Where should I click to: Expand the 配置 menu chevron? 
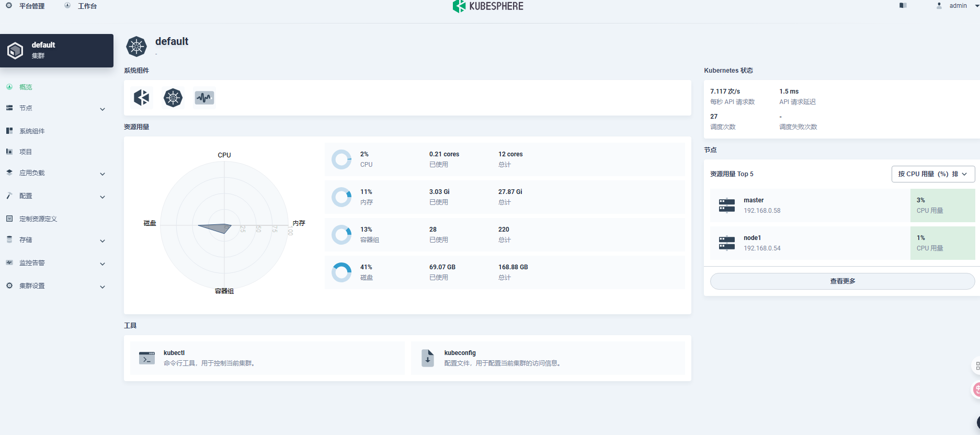pos(102,197)
